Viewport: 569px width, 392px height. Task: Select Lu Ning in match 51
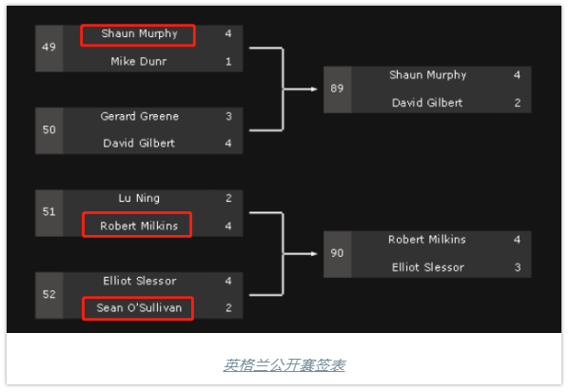(139, 198)
